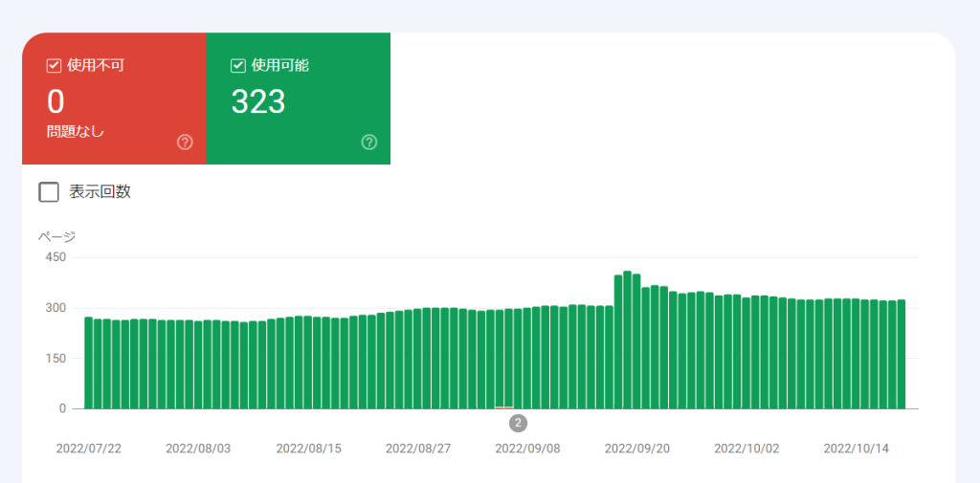
Task: Select the red 使用不可 summary card
Action: click(114, 99)
